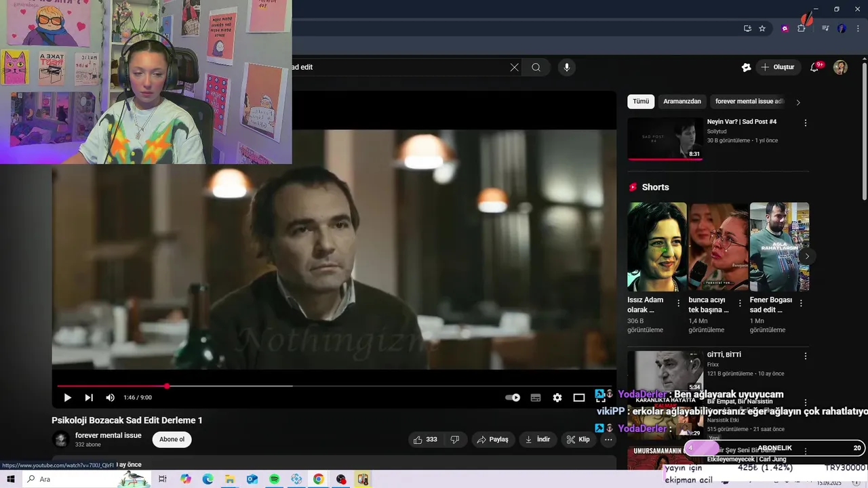Enter fullscreen mode in the player
Image resolution: width=868 pixels, height=488 pixels.
coord(600,397)
